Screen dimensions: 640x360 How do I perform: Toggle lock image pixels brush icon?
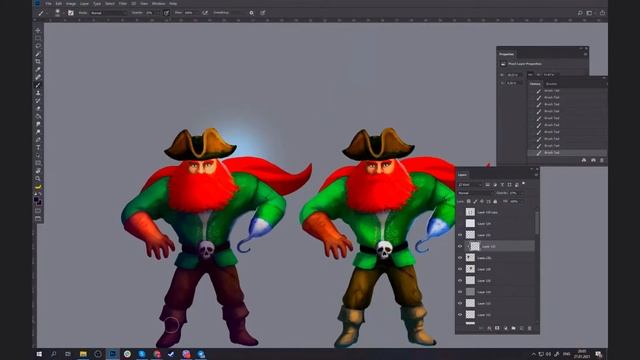[475, 201]
